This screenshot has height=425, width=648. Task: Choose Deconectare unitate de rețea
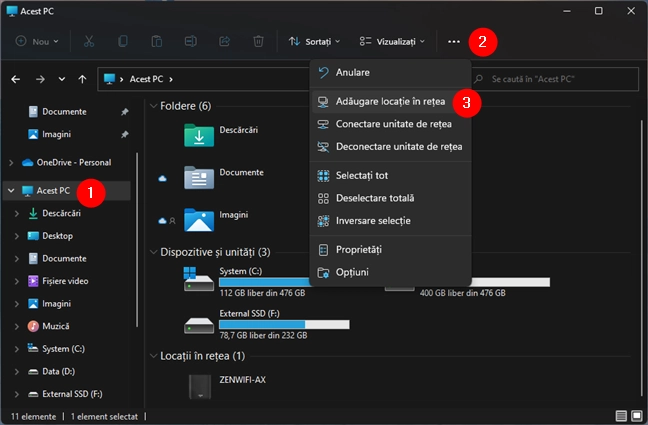pyautogui.click(x=391, y=146)
